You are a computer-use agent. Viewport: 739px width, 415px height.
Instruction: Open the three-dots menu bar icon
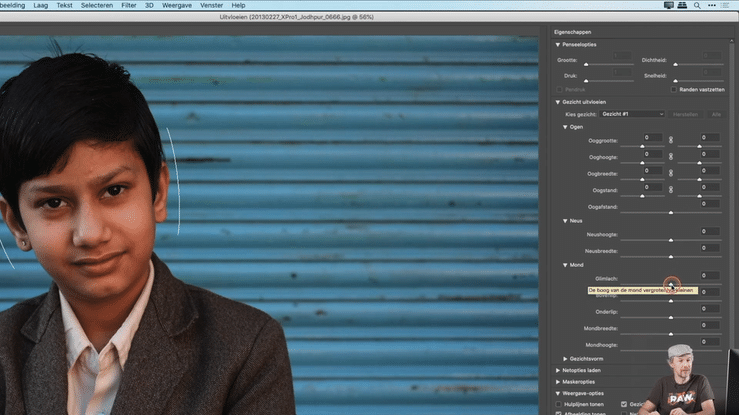[712, 5]
